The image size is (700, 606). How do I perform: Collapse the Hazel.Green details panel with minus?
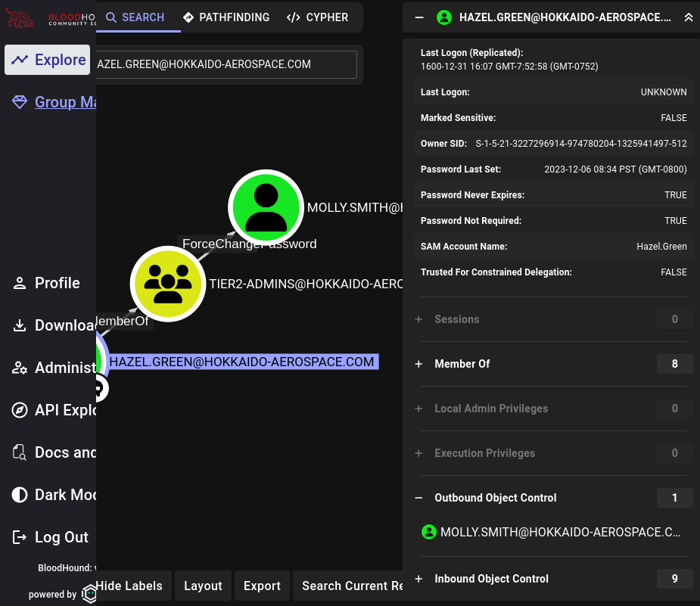tap(419, 17)
